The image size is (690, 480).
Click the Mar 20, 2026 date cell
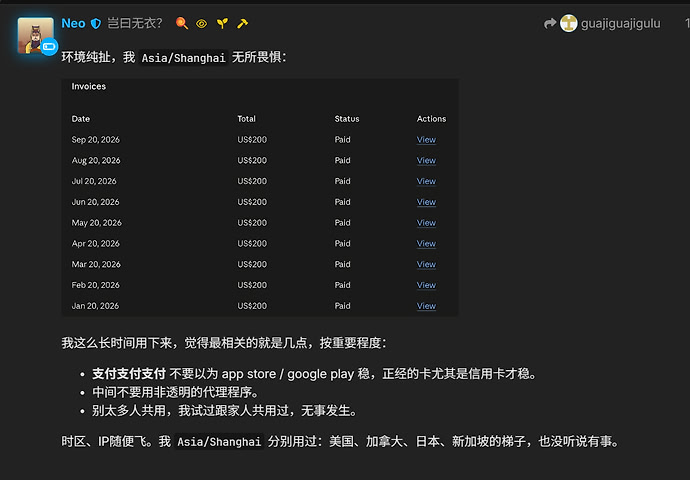[x=96, y=264]
